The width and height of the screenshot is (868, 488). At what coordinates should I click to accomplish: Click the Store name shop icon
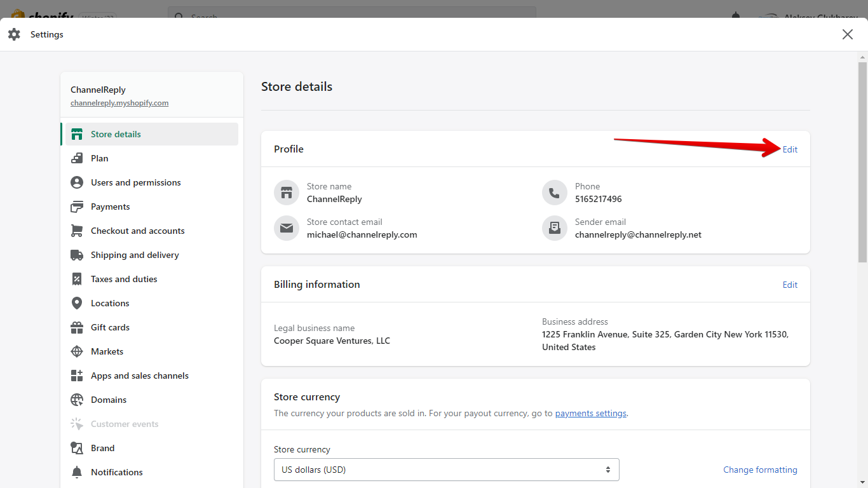[287, 193]
